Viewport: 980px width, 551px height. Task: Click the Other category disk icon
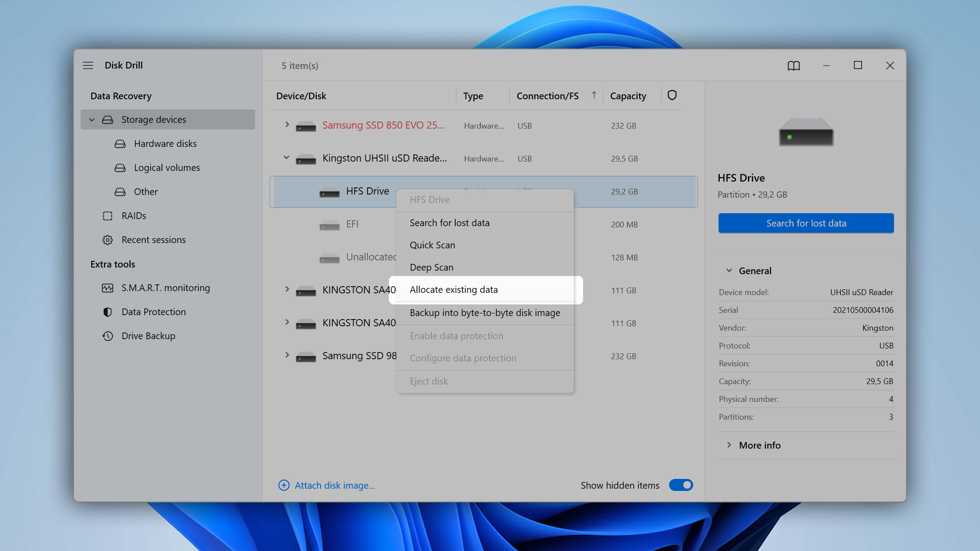[120, 192]
